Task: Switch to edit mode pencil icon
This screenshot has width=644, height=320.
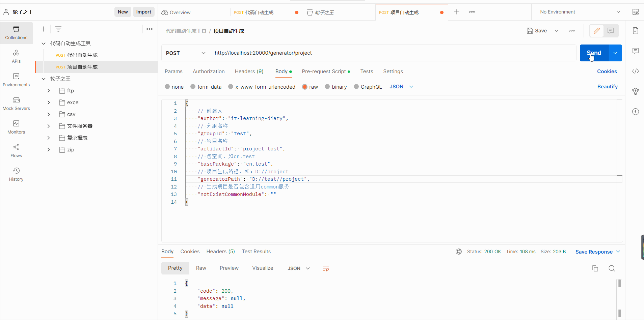Action: 597,31
